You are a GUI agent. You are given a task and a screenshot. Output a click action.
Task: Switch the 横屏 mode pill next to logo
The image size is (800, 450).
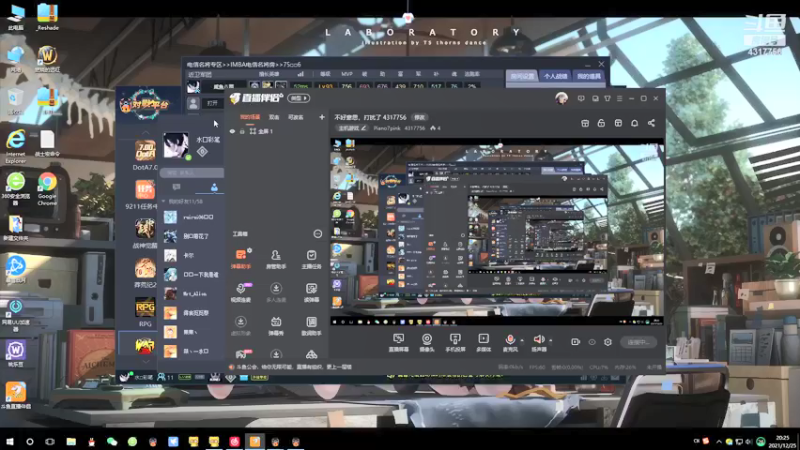pos(298,98)
